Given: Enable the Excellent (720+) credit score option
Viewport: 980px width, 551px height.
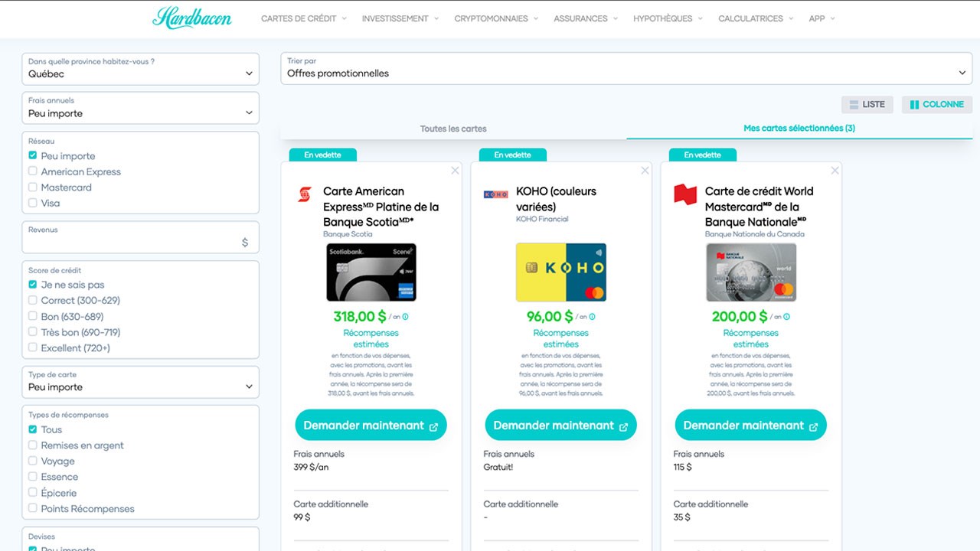Looking at the screenshot, I should pyautogui.click(x=33, y=347).
